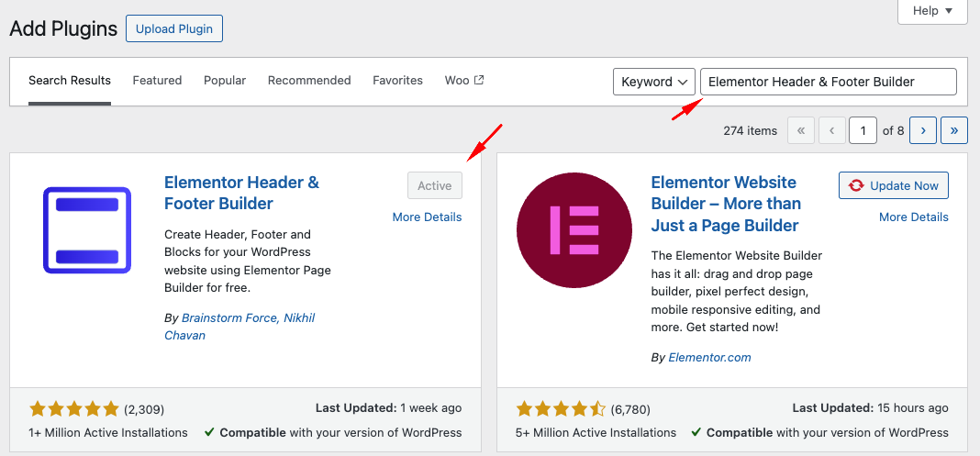Click the previous page arrow button
This screenshot has width=980, height=456.
coord(831,130)
